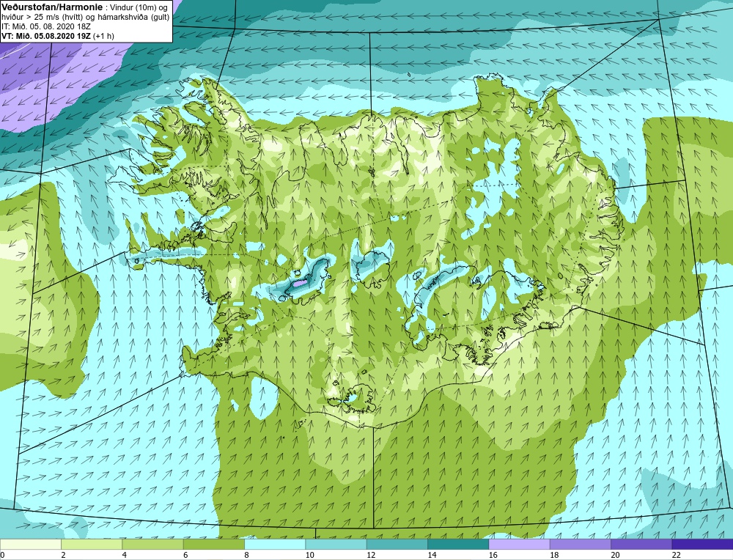Click the 'VT: Mið. 05.08.2020 19Z' valid time text
Screen dimensions: 733x560
click(x=46, y=35)
